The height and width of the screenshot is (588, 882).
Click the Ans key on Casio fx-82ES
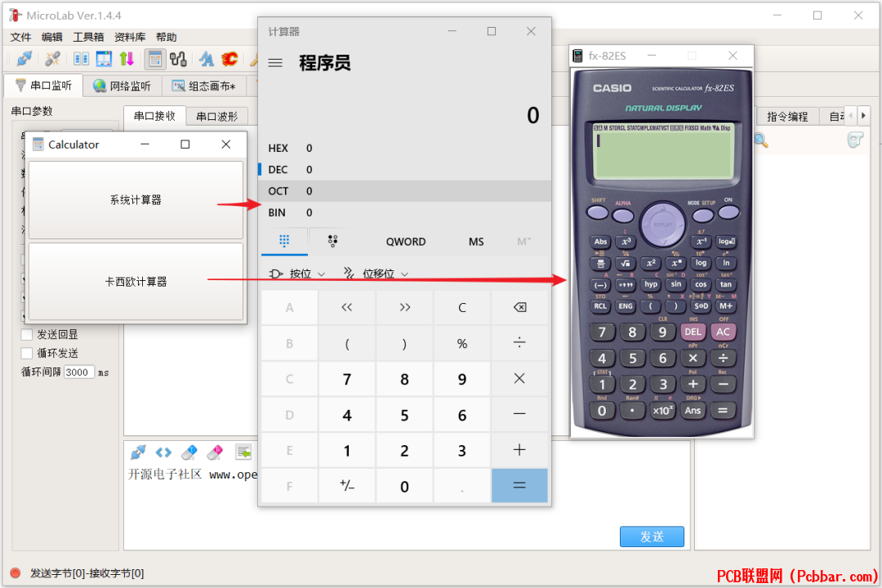point(693,410)
